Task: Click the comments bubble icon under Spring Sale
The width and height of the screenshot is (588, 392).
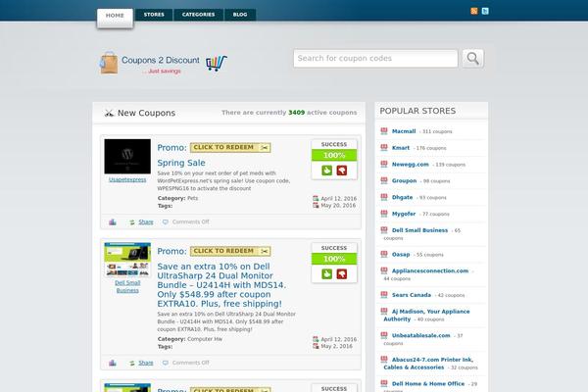Action: tap(166, 222)
